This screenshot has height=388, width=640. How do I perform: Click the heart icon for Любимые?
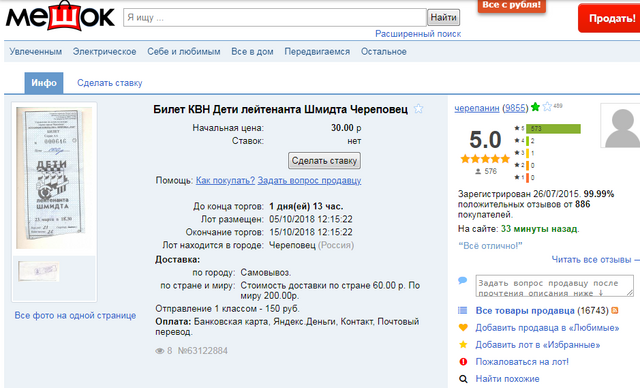[x=463, y=327]
